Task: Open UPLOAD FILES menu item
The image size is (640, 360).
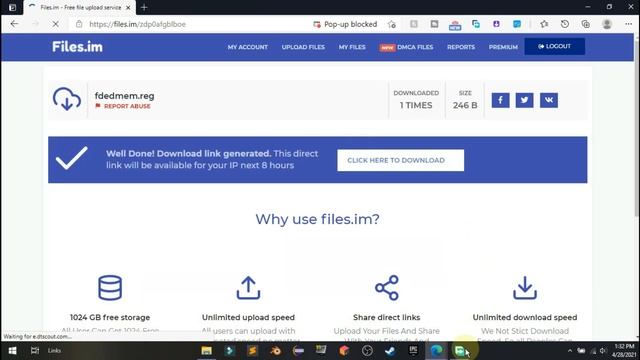Action: (303, 47)
